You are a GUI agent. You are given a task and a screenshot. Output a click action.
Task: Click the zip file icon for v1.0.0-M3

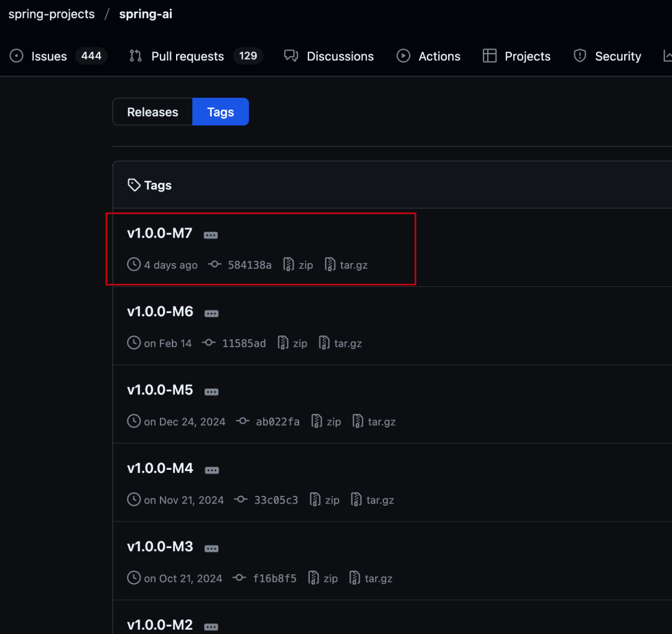pyautogui.click(x=313, y=578)
